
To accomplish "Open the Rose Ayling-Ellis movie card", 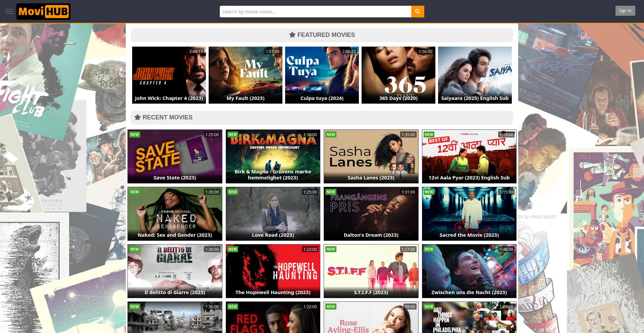I will pyautogui.click(x=371, y=317).
